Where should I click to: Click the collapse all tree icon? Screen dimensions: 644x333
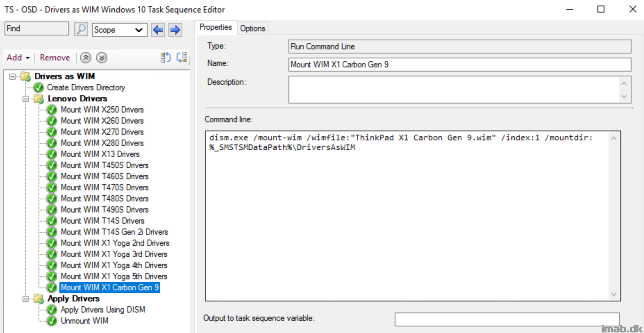pyautogui.click(x=182, y=58)
